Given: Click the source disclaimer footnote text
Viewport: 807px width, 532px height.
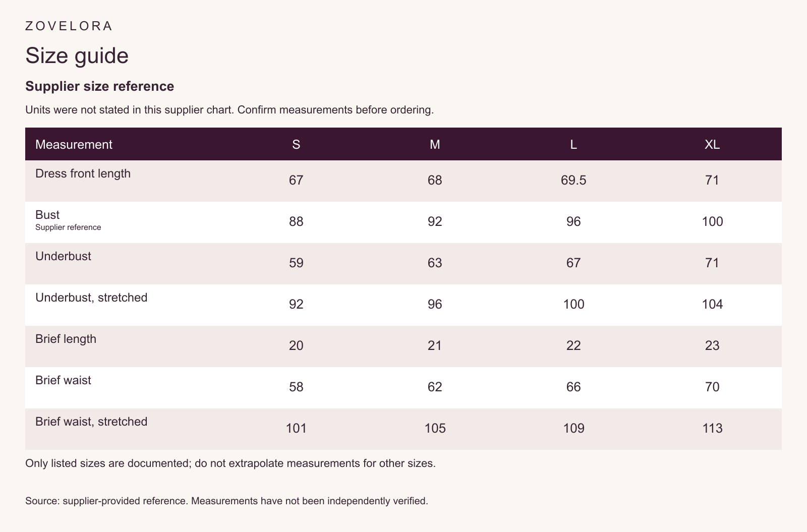Looking at the screenshot, I should click(226, 501).
